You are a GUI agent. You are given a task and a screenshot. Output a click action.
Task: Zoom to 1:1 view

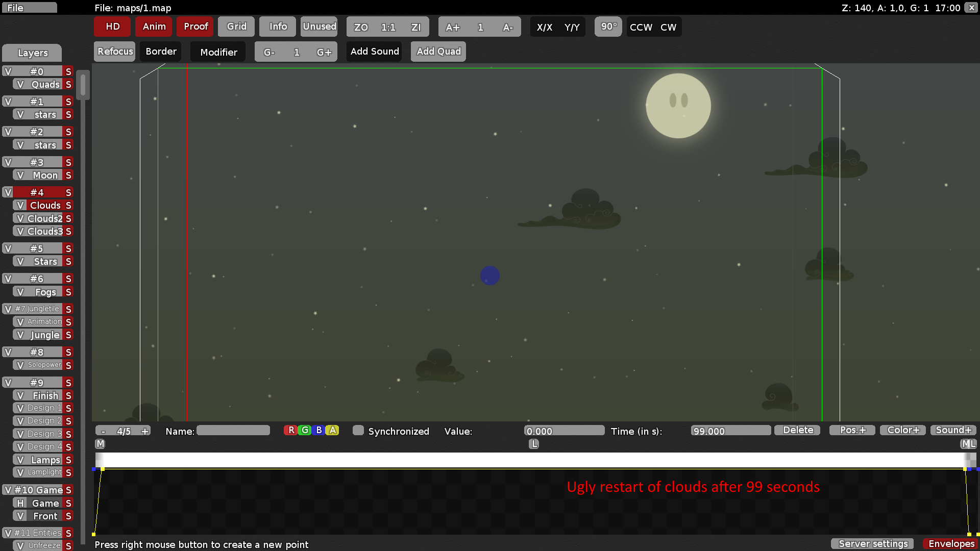(x=388, y=27)
